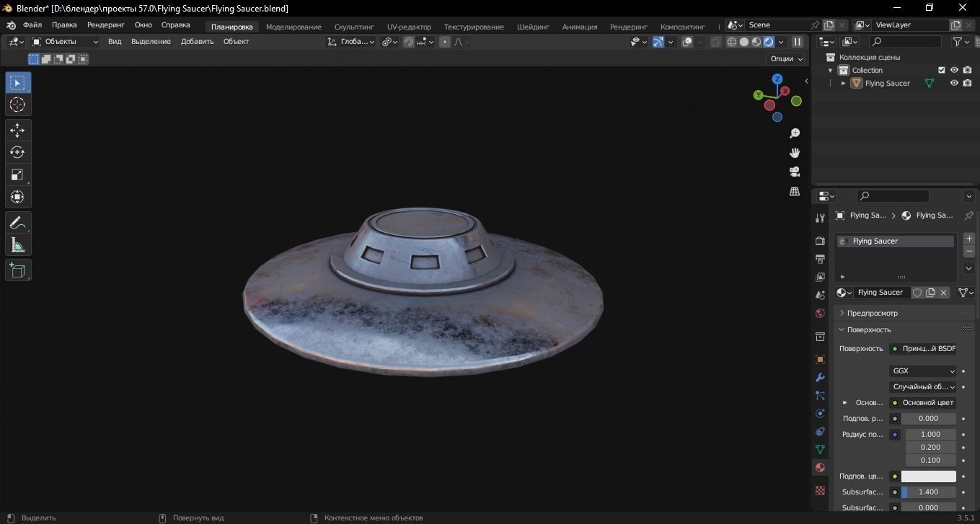Screen dimensions: 980x524
Task: Open the GGX distribution dropdown
Action: click(x=923, y=371)
